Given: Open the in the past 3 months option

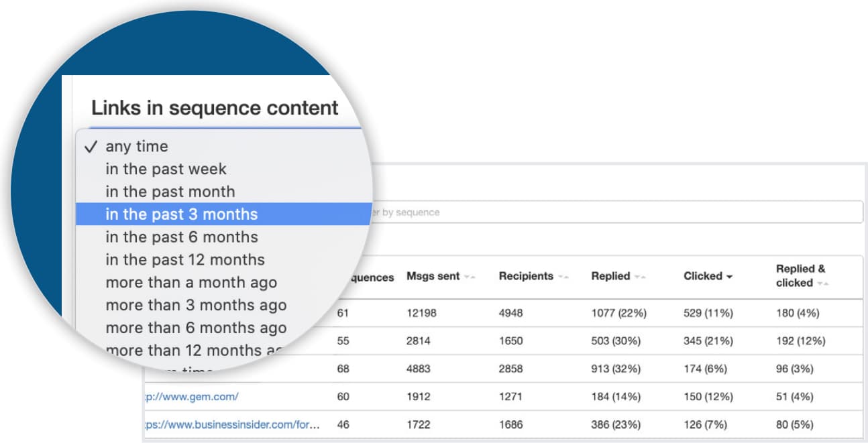Looking at the screenshot, I should tap(182, 213).
